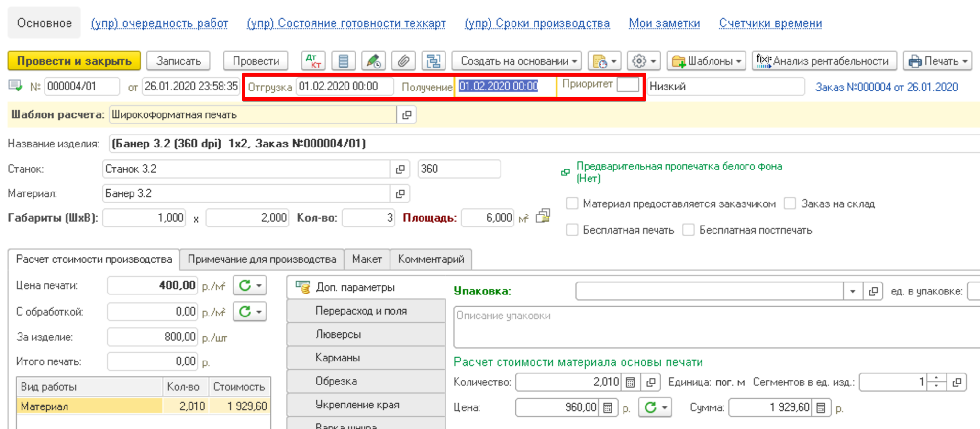Open the Макет tab

click(367, 259)
